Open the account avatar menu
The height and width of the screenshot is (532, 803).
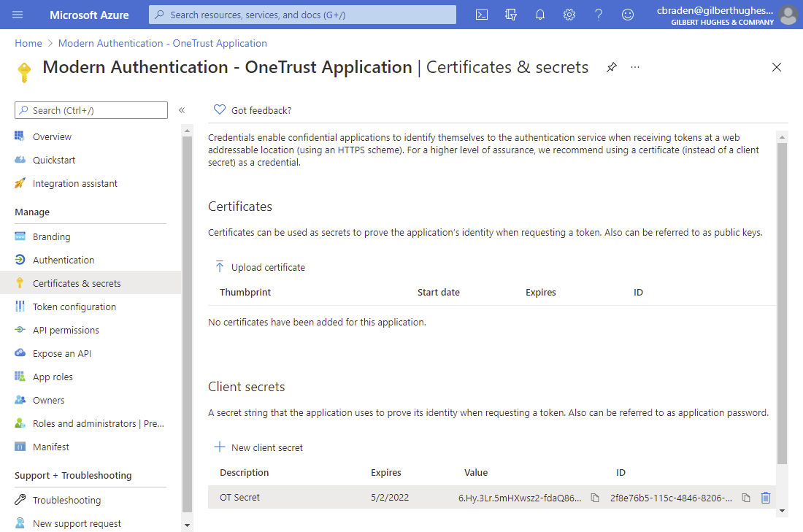(x=788, y=15)
